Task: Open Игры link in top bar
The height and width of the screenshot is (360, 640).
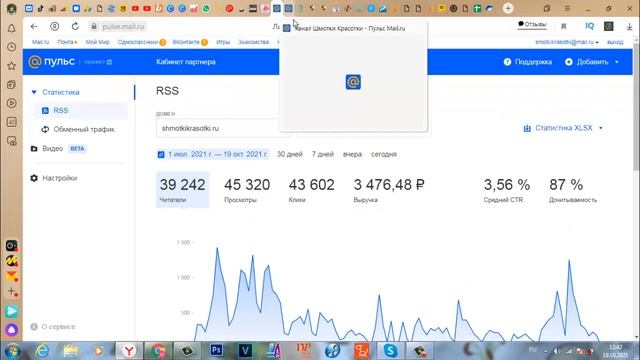Action: click(223, 42)
